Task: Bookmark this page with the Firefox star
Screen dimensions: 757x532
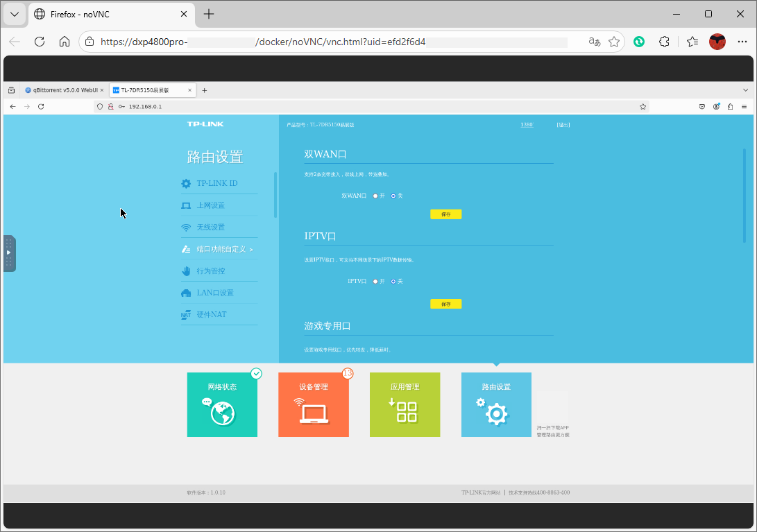Action: coord(643,107)
